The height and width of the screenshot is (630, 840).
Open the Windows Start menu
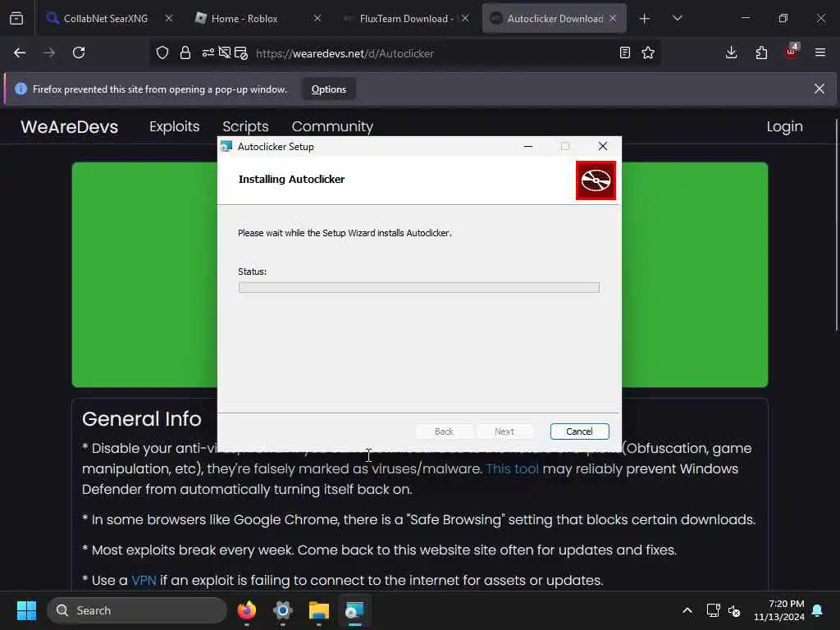[x=26, y=610]
